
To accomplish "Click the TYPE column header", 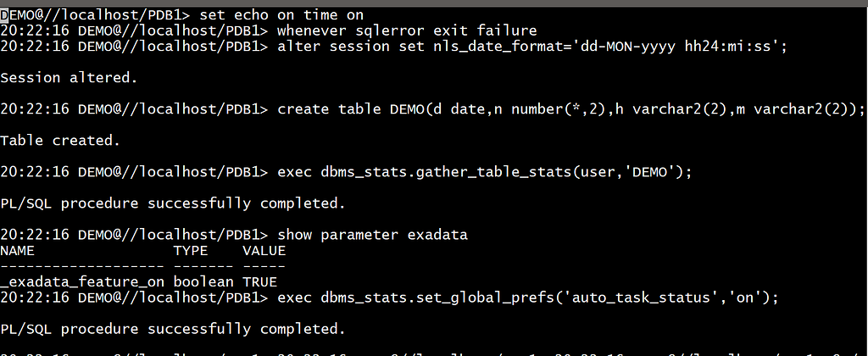I will [x=191, y=251].
